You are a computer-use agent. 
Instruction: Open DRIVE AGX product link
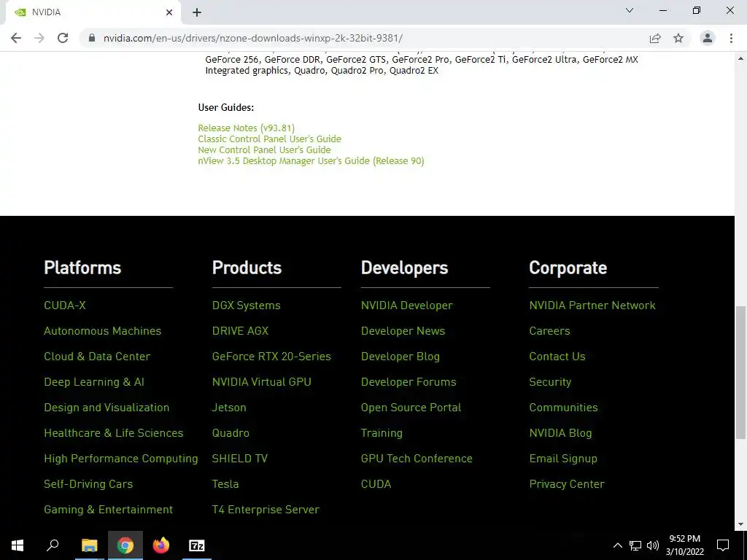240,331
